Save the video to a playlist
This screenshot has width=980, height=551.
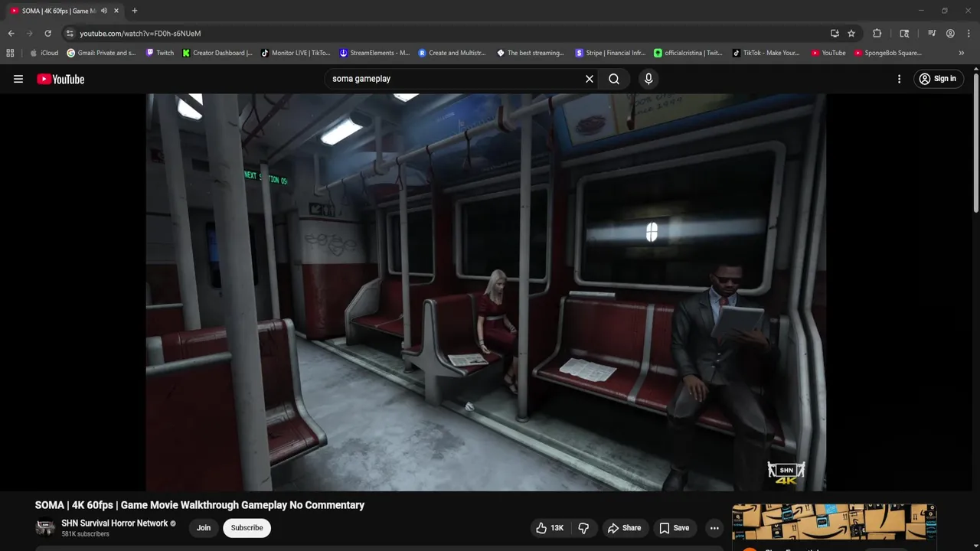[x=675, y=528]
